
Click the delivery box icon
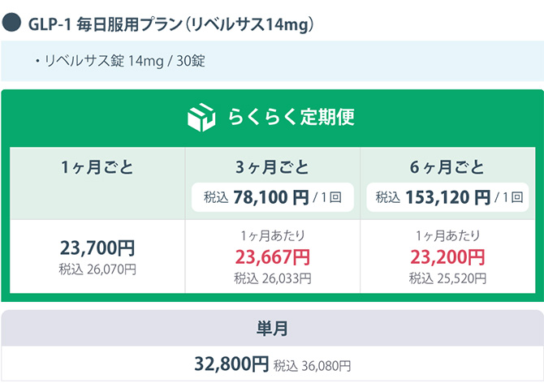click(201, 117)
